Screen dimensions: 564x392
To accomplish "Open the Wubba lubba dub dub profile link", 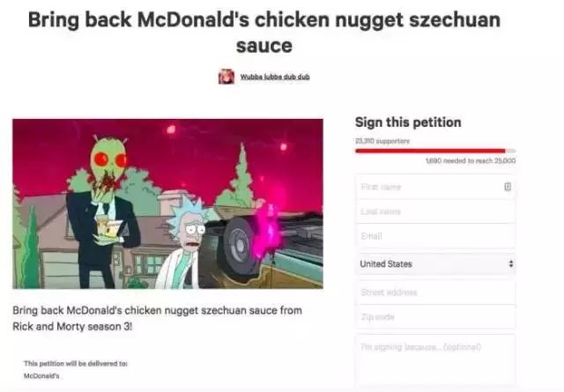I will (x=275, y=77).
